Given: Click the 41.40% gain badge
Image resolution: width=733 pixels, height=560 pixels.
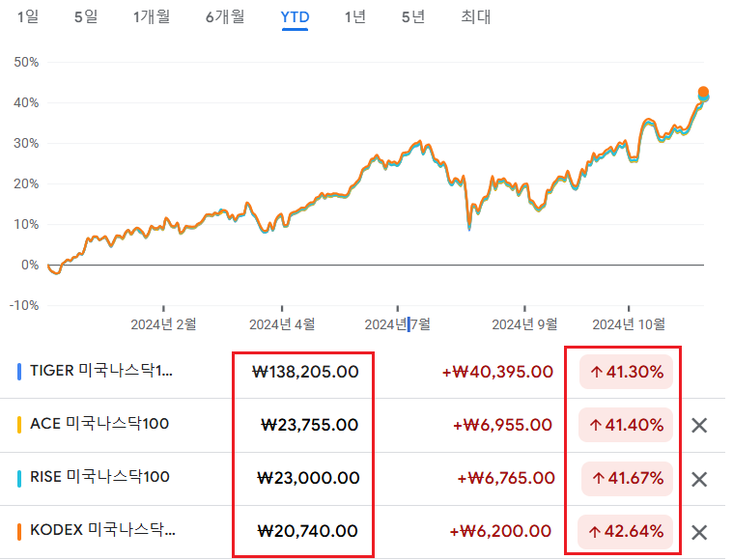Looking at the screenshot, I should pyautogui.click(x=626, y=425).
